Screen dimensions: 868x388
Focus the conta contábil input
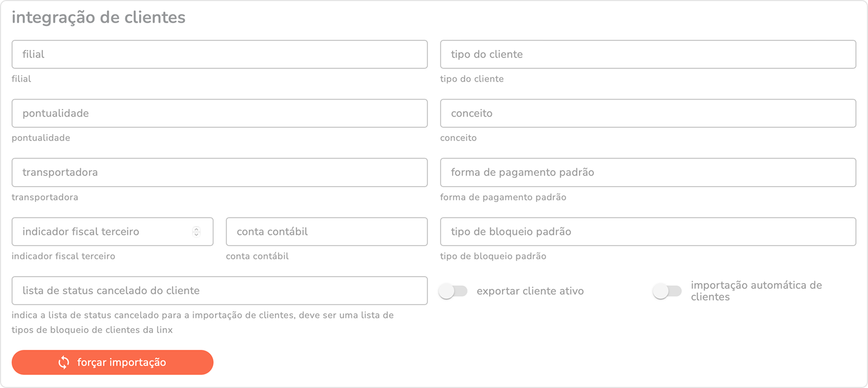coord(326,232)
